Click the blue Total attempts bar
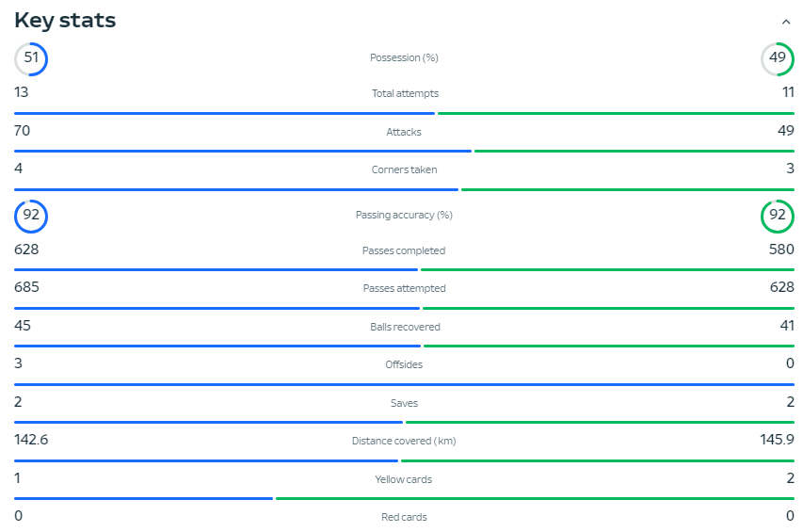 tap(224, 113)
